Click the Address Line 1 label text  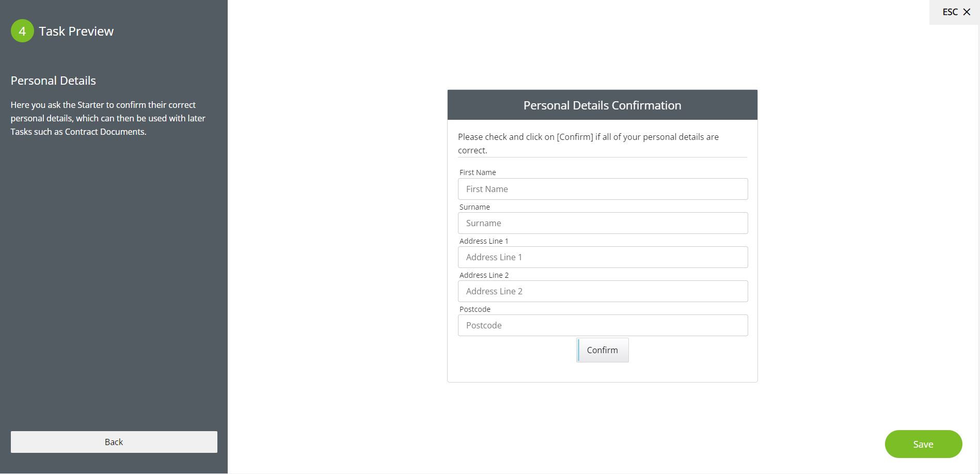tap(484, 241)
